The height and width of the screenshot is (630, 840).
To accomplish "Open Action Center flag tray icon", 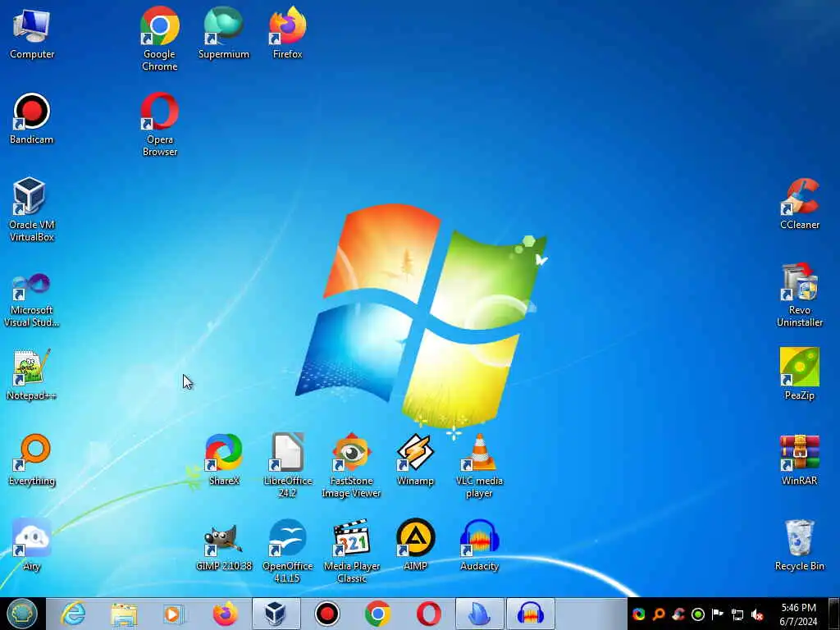I will pos(718,614).
